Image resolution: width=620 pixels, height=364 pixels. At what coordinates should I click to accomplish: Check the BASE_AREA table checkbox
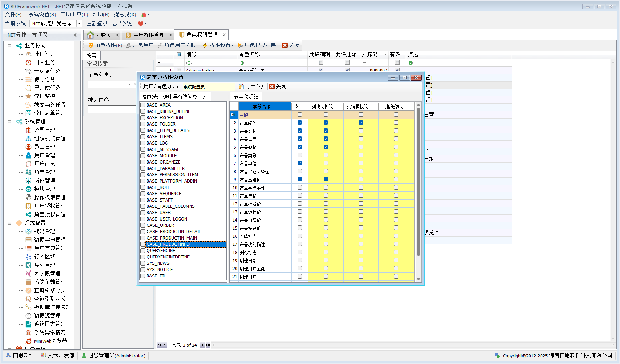coord(143,105)
